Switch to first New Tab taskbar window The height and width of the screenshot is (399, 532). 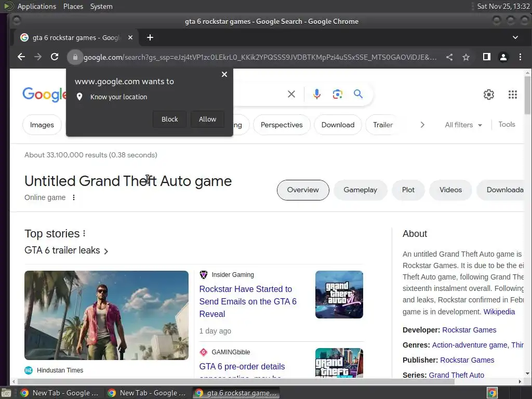pyautogui.click(x=60, y=393)
